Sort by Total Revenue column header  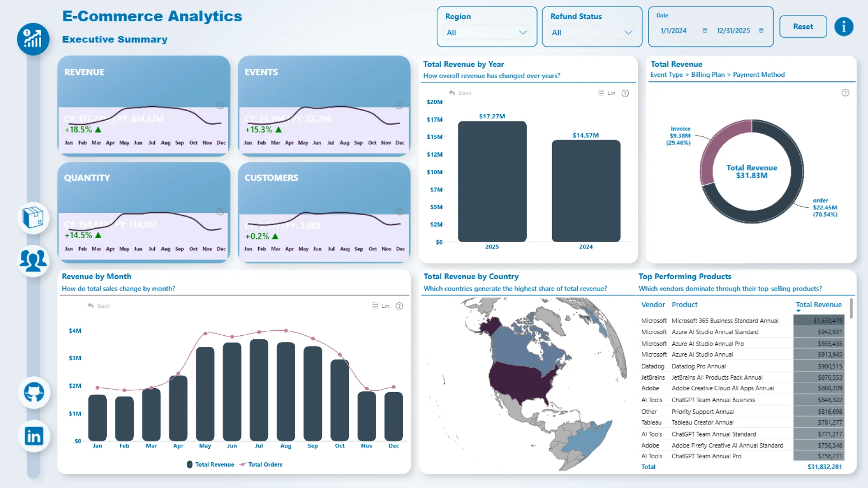(x=818, y=305)
